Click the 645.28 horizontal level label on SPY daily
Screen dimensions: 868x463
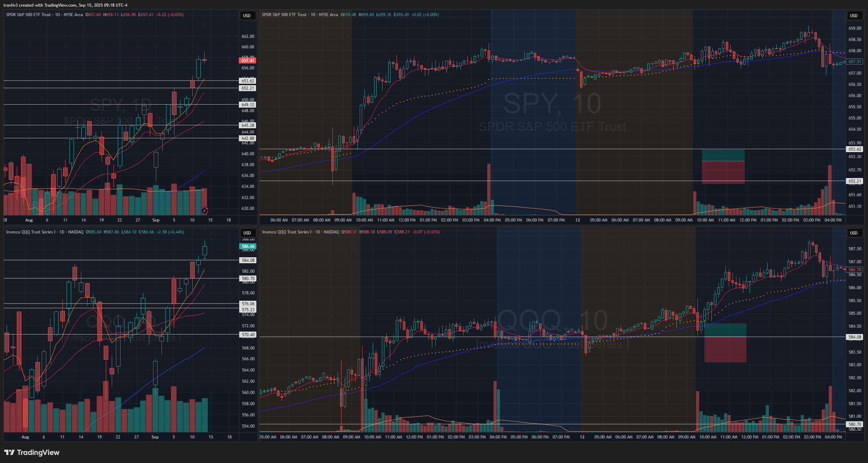click(248, 125)
